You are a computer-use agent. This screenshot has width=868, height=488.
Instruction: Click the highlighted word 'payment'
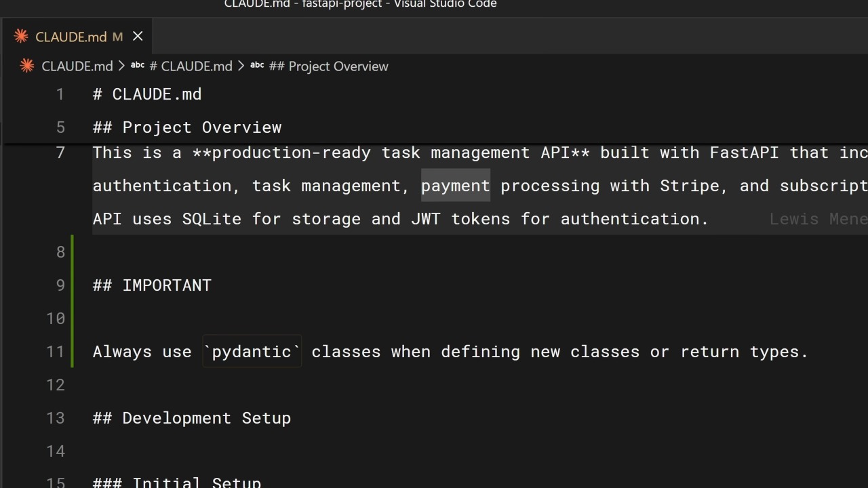(x=456, y=186)
